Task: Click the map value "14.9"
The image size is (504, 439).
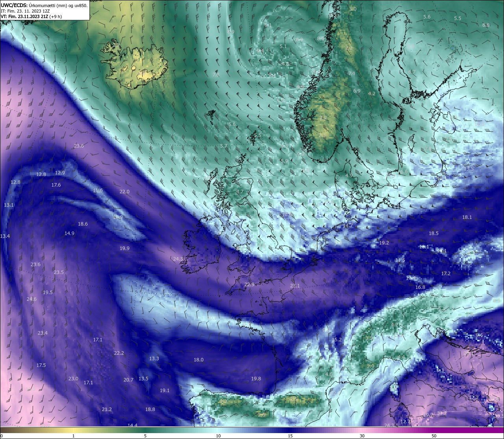Action: pyautogui.click(x=69, y=233)
